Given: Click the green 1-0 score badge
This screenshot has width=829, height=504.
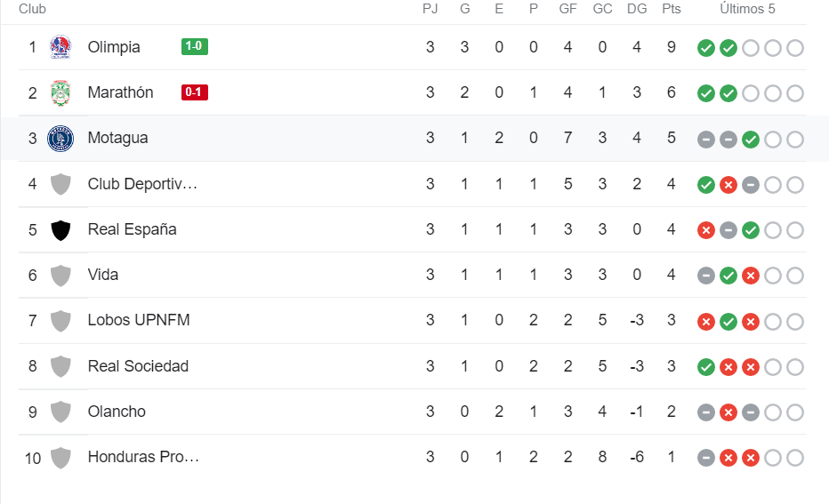Looking at the screenshot, I should [195, 46].
